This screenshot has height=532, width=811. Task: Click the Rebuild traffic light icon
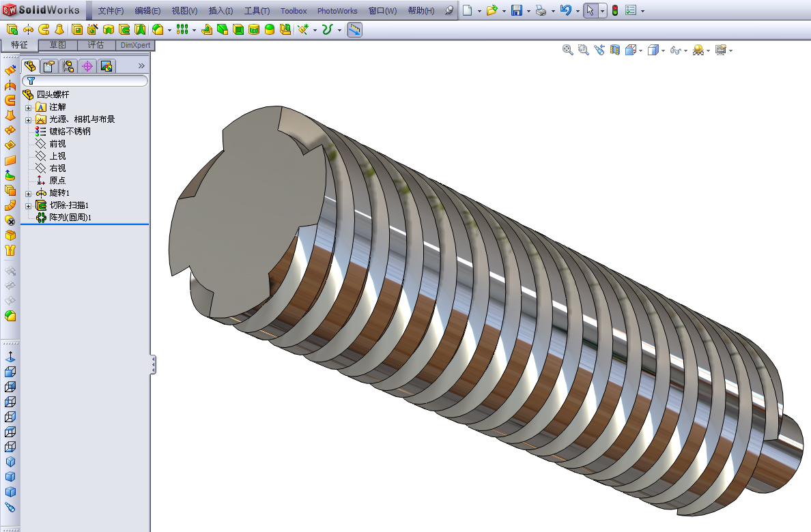[x=615, y=10]
